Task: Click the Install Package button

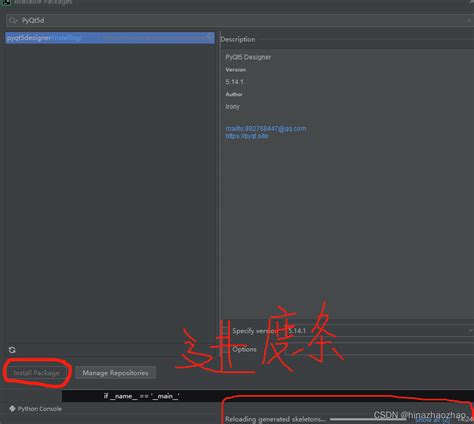Action: point(36,373)
